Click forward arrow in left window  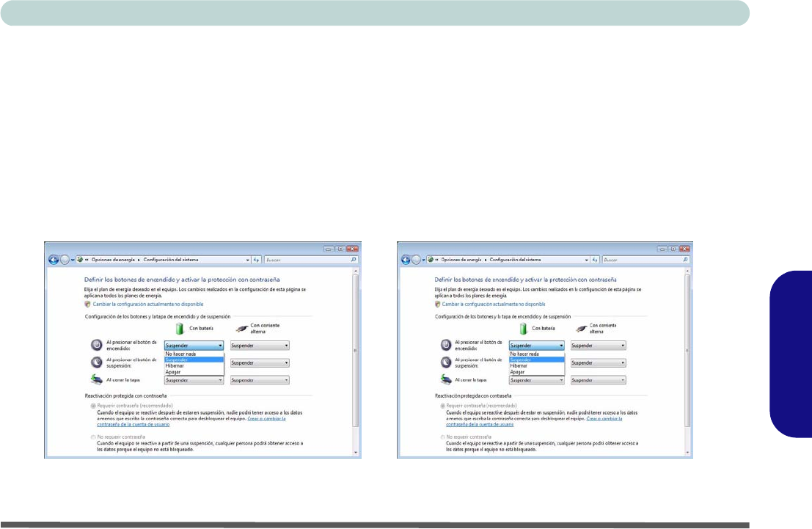point(65,260)
